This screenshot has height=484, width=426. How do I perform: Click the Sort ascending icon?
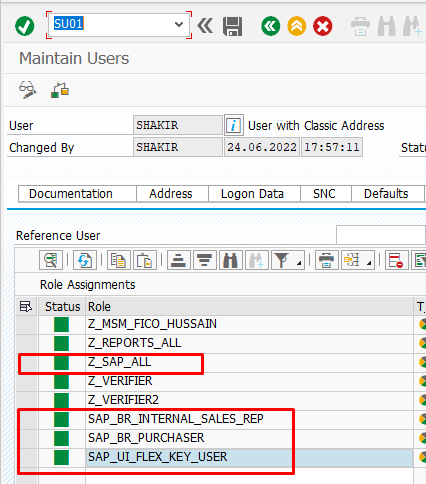(x=179, y=260)
